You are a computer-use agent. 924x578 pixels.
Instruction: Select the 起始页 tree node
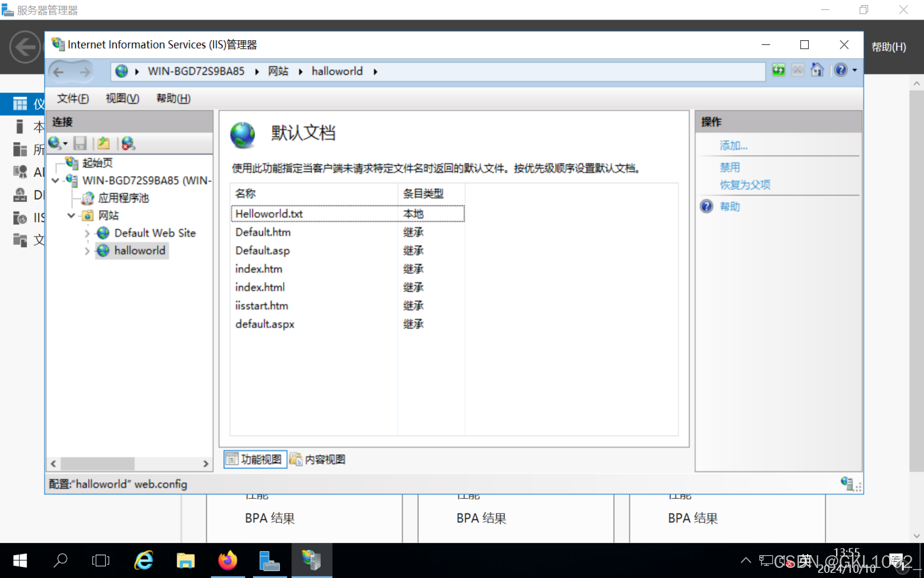point(97,163)
